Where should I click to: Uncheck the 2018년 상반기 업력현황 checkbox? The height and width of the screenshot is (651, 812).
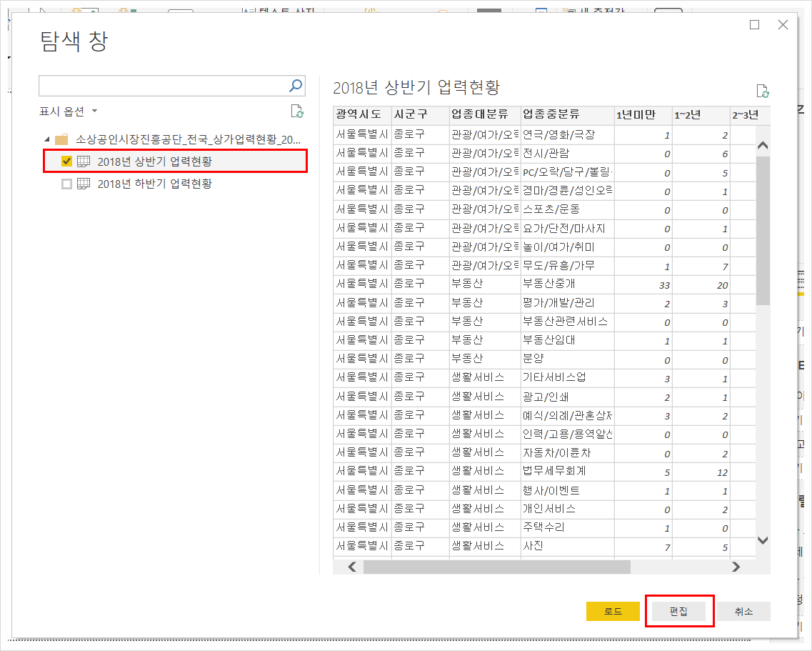[x=66, y=161]
